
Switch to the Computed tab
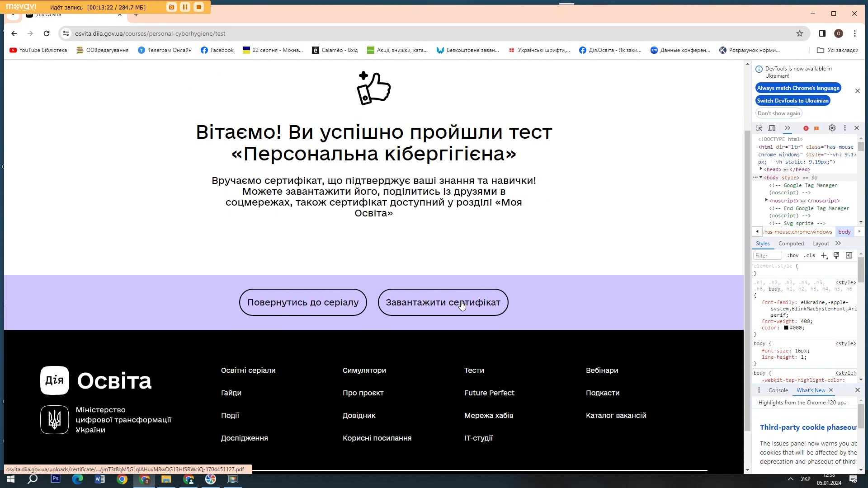(x=791, y=244)
